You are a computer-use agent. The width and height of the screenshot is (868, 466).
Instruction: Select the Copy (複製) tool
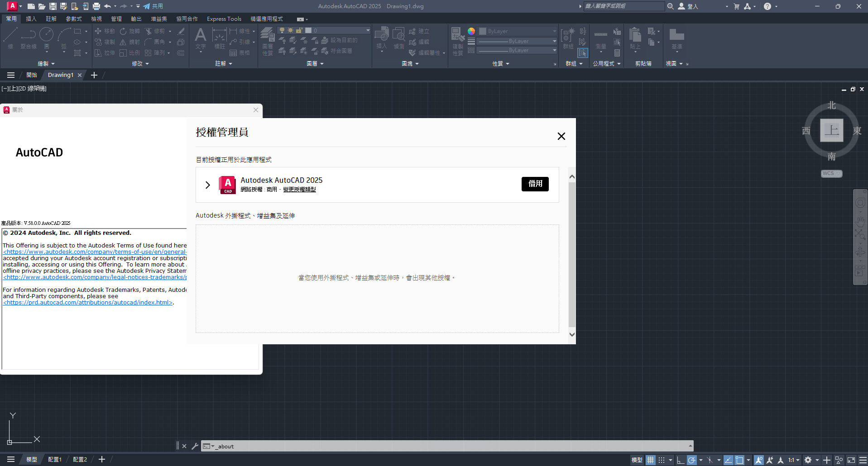(104, 42)
